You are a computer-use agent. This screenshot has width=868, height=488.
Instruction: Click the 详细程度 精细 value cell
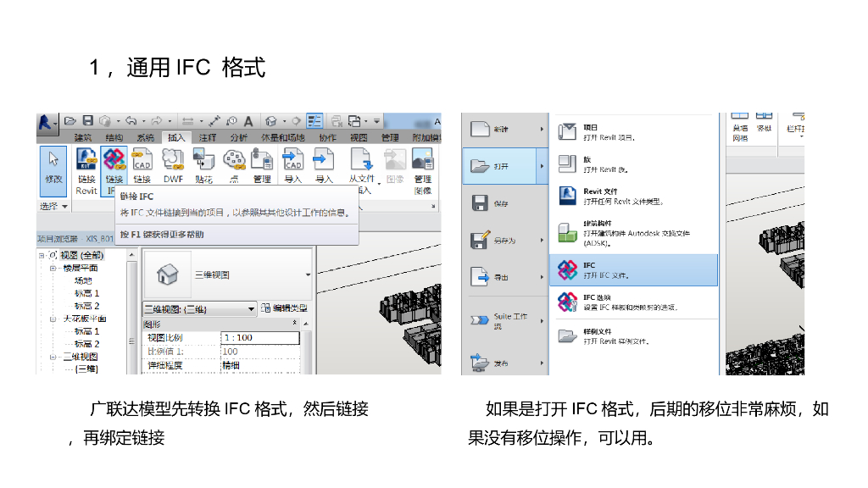(x=260, y=366)
